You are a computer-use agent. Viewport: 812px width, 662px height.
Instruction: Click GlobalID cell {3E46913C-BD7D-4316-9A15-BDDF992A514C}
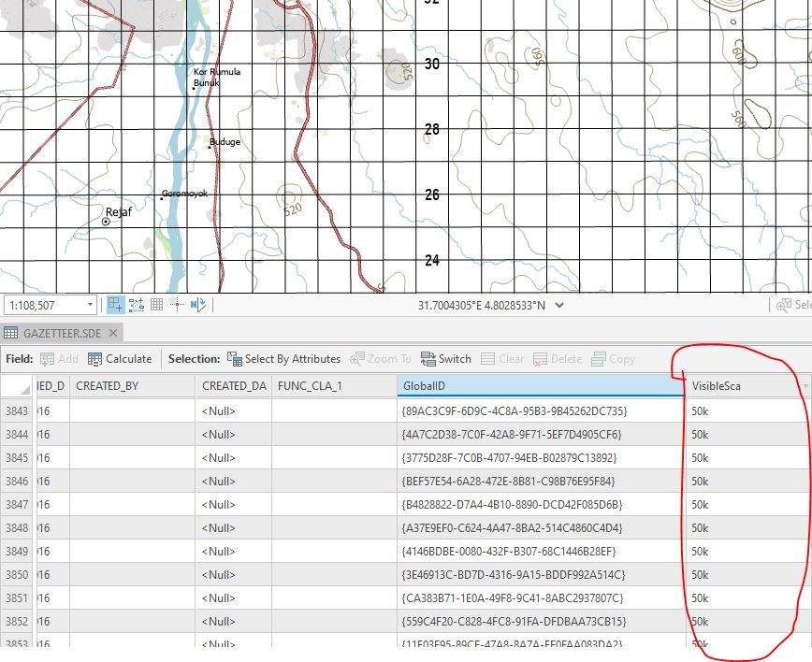point(541,574)
